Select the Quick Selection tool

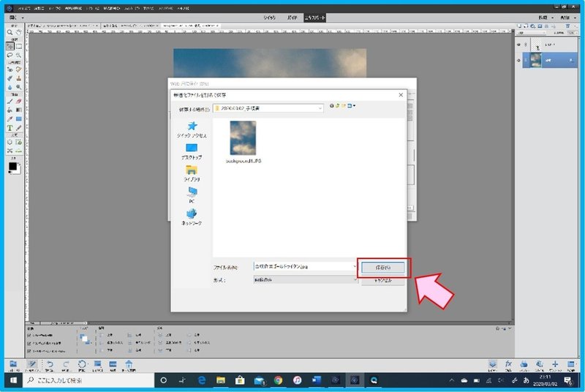coord(19,55)
